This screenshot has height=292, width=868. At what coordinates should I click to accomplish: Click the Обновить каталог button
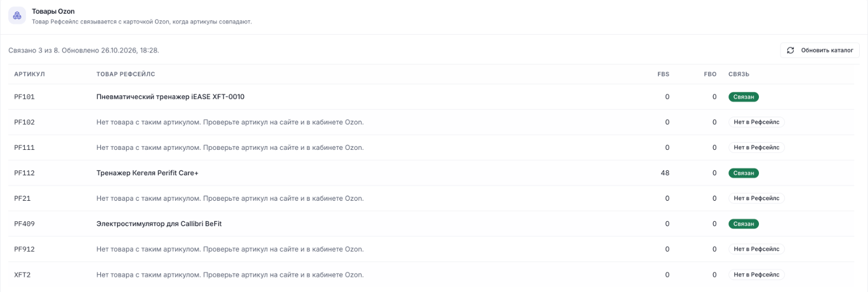[820, 50]
